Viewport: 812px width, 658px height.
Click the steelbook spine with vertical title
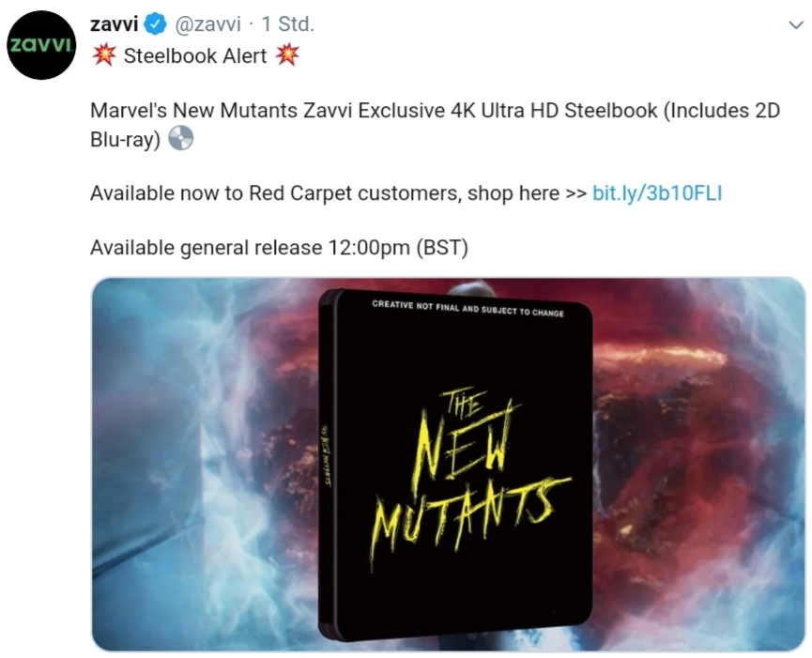click(x=327, y=464)
